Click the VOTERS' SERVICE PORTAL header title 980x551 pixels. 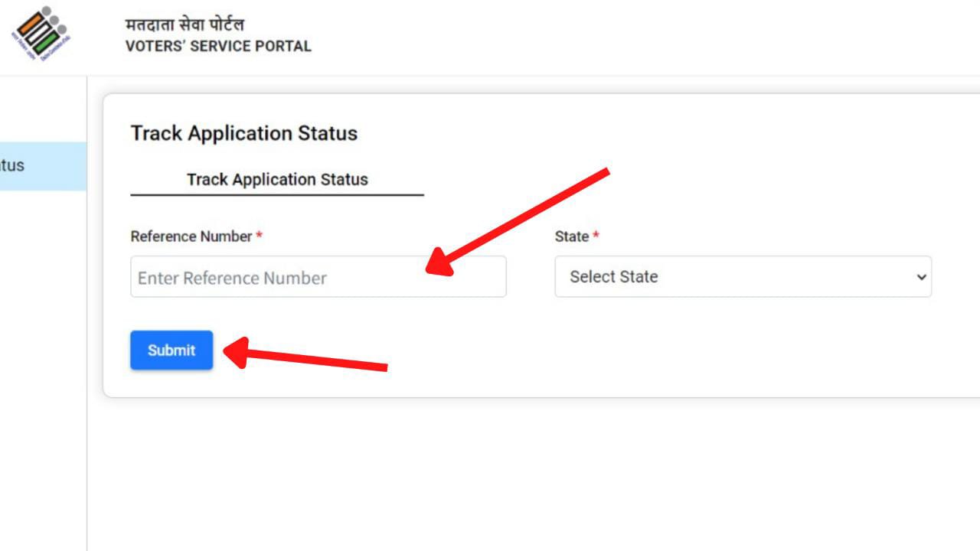pos(219,46)
